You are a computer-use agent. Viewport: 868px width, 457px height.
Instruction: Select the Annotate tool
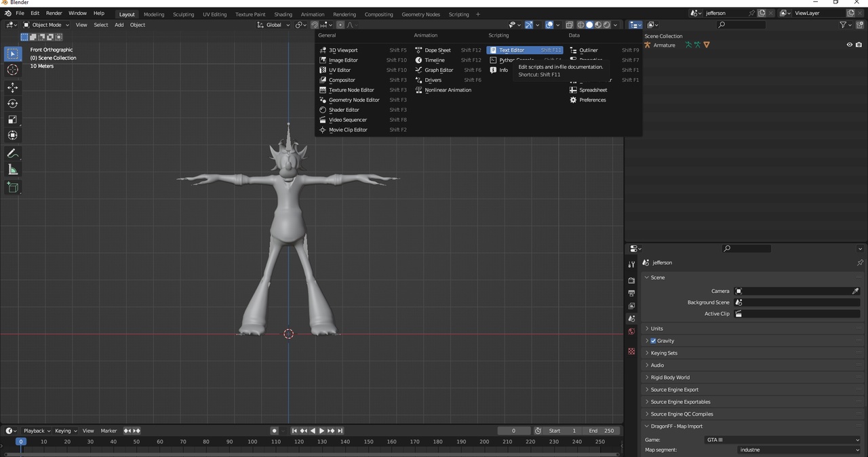13,154
